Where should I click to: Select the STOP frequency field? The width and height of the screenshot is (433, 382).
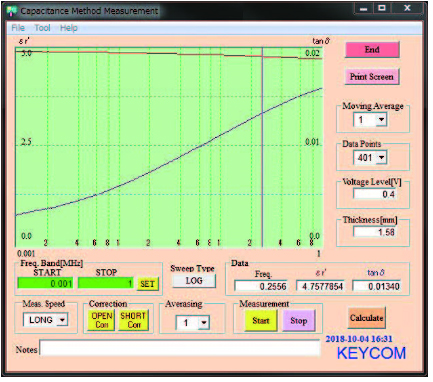[x=106, y=284]
